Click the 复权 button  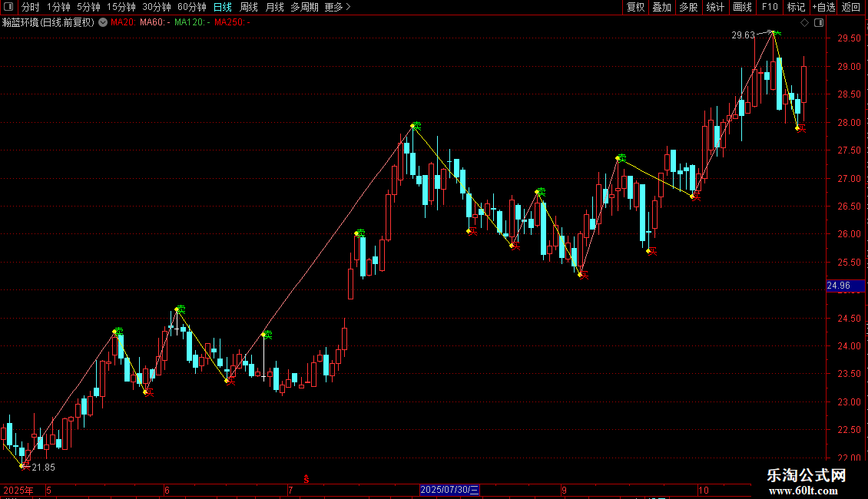tap(635, 7)
